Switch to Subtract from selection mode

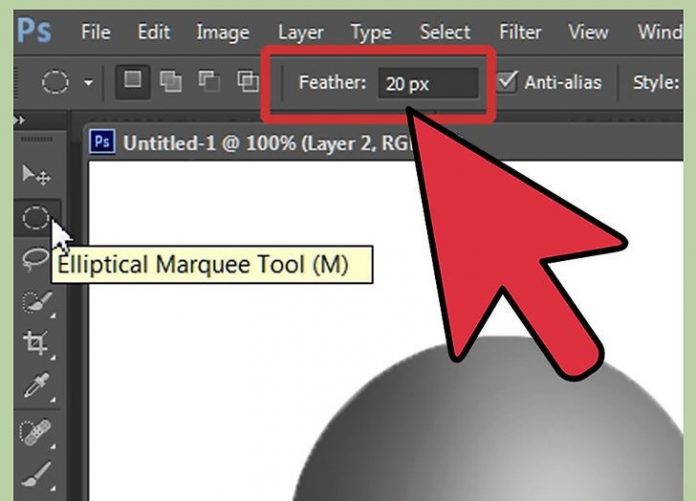(209, 82)
